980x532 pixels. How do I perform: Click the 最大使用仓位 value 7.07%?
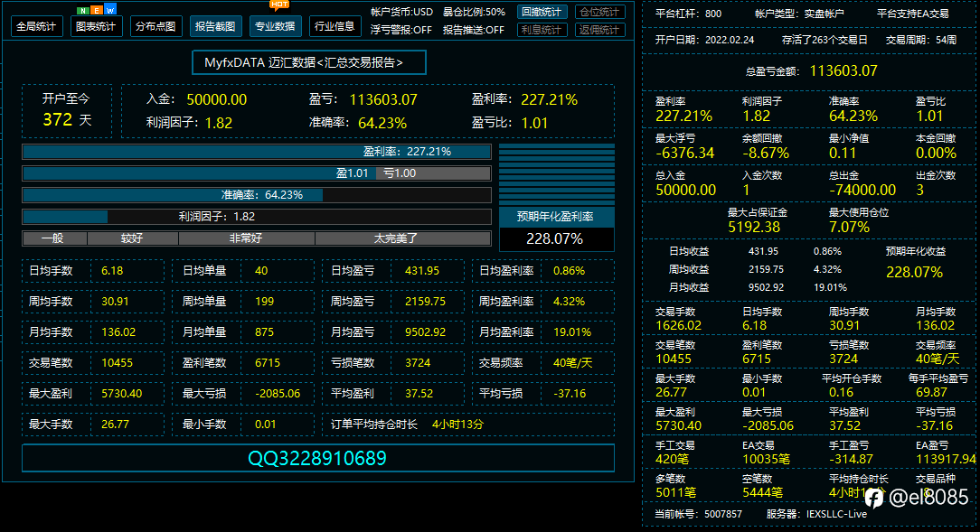click(849, 228)
